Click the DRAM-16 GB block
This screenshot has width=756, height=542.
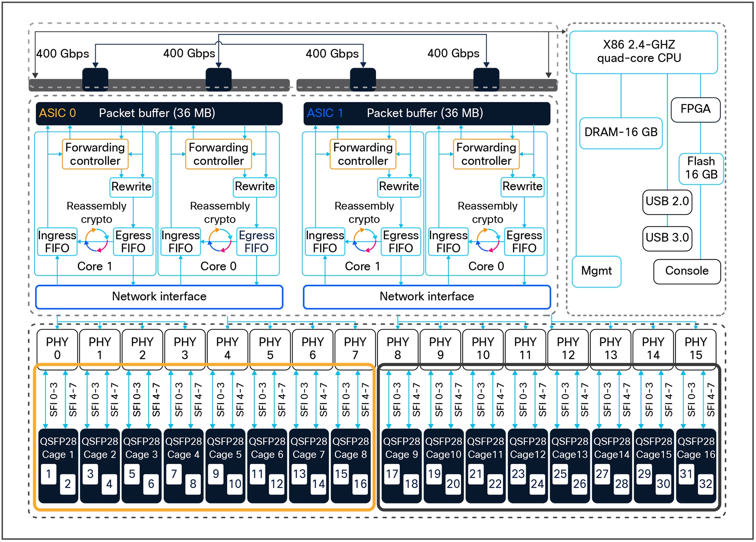[621, 132]
